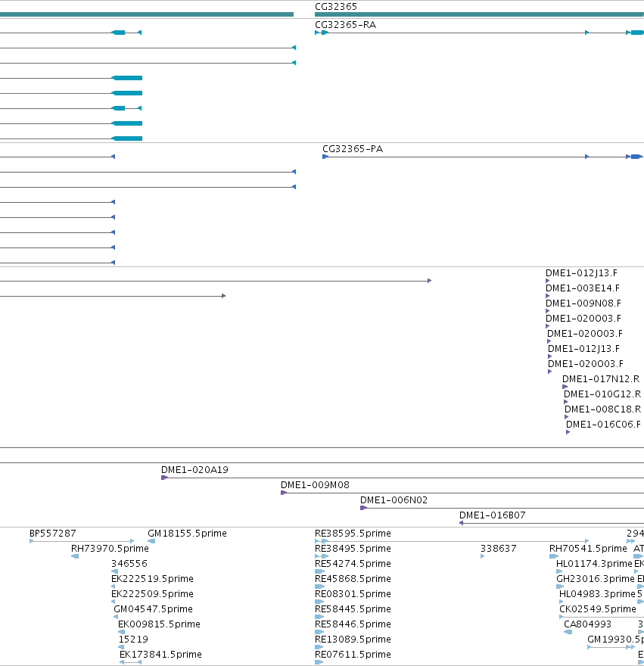
Task: Open the DME1-017N12.R feature label
Action: point(601,379)
